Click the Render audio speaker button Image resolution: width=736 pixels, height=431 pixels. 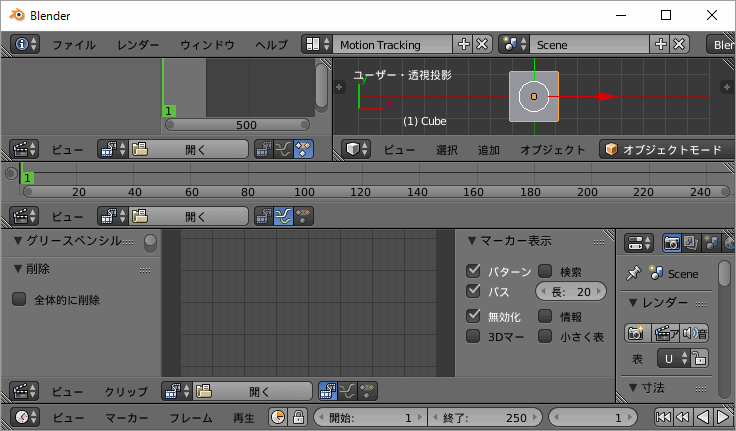click(x=695, y=333)
